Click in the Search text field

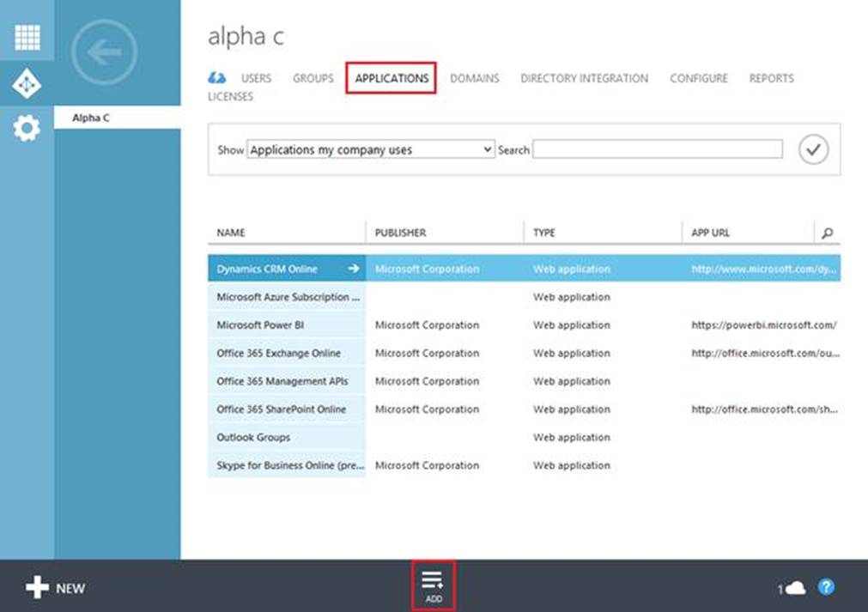tap(657, 149)
